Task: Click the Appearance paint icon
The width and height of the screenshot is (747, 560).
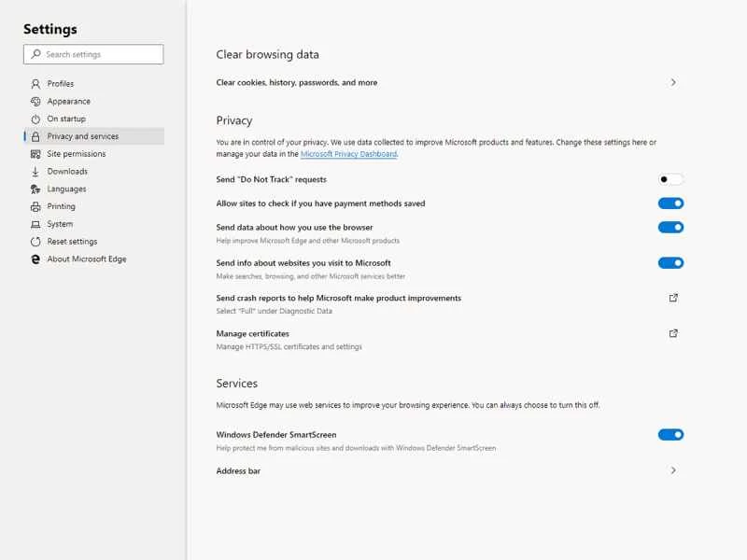Action: pyautogui.click(x=35, y=101)
